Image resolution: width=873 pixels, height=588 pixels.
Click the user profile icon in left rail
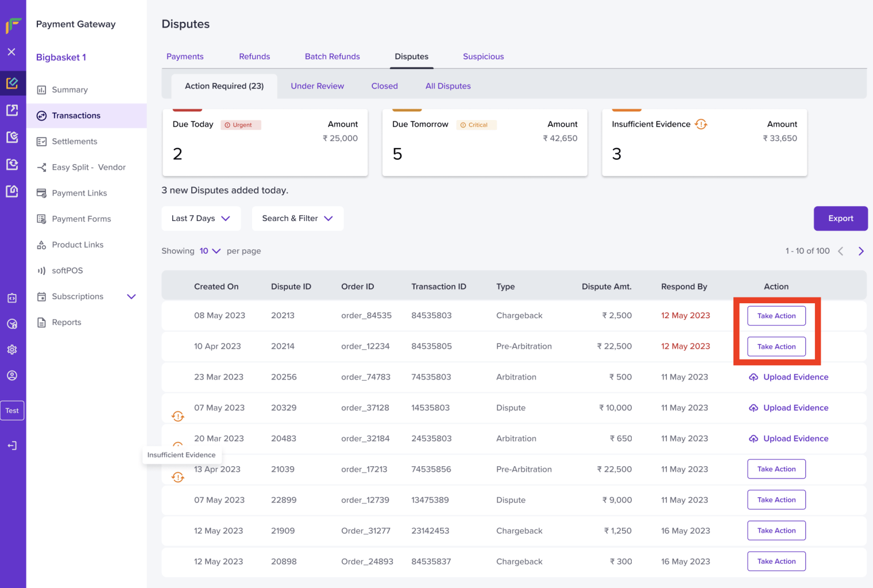point(12,376)
